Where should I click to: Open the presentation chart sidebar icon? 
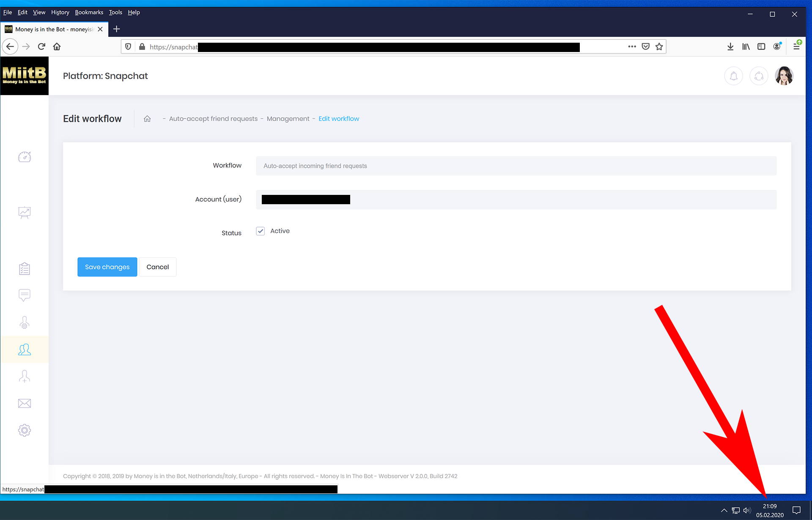[25, 212]
